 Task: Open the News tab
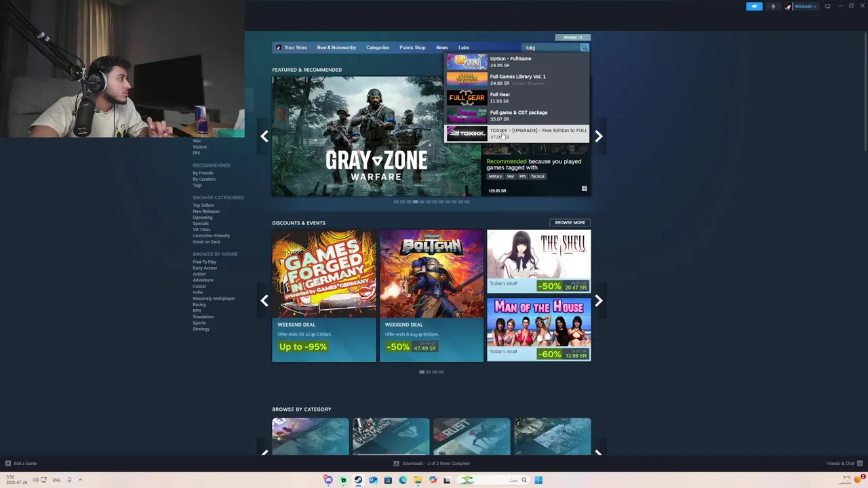441,47
